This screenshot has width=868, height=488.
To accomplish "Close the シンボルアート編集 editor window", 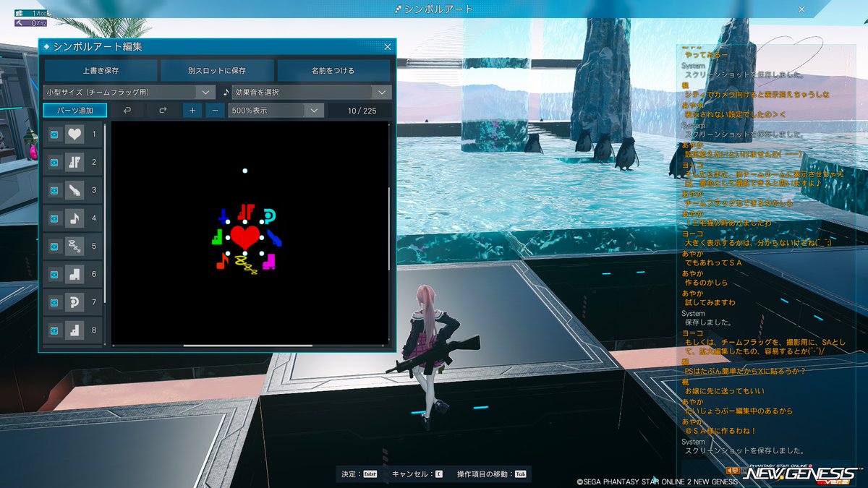I will click(x=387, y=47).
